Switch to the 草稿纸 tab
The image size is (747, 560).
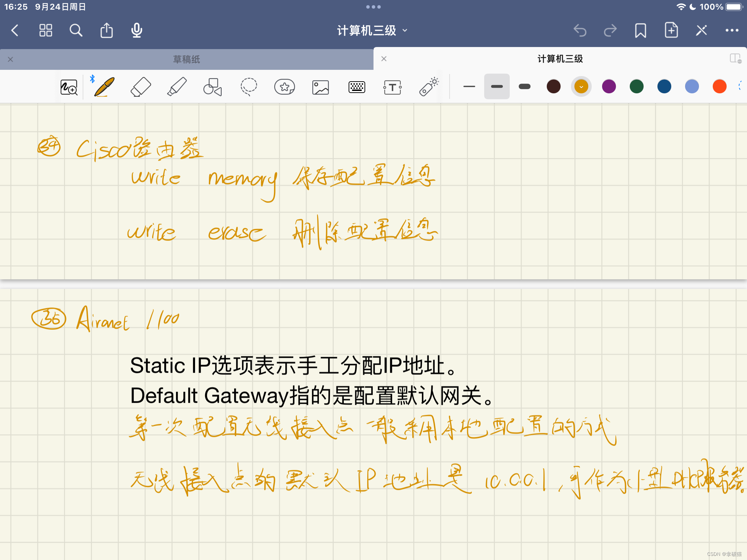click(x=187, y=59)
